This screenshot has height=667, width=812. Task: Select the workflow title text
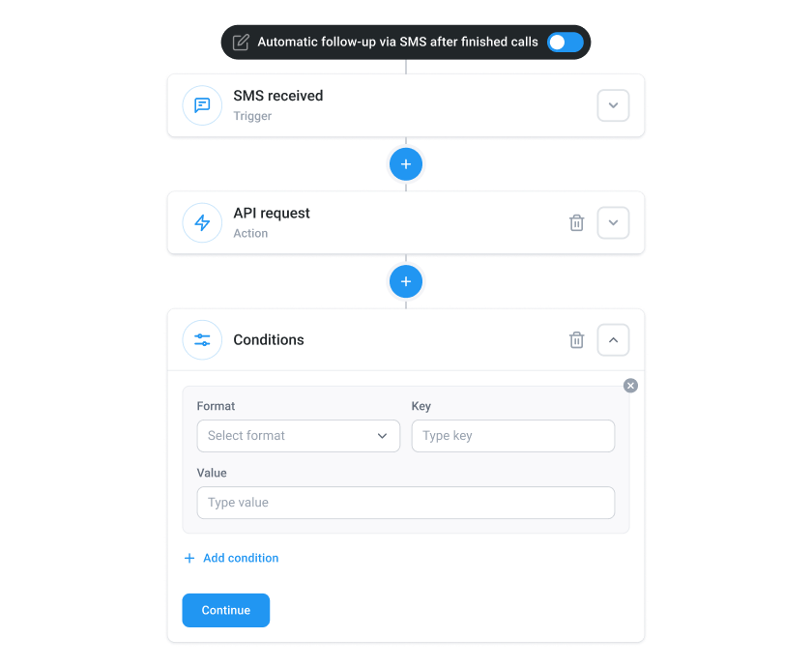click(x=397, y=42)
